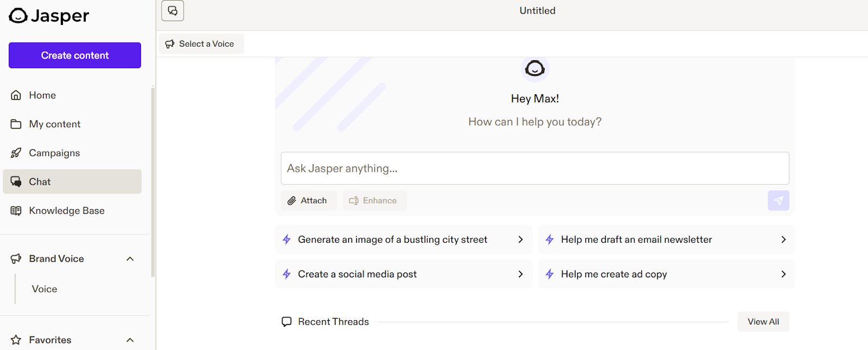The height and width of the screenshot is (350, 868).
Task: Click the How can I help you today text
Action: pos(535,122)
